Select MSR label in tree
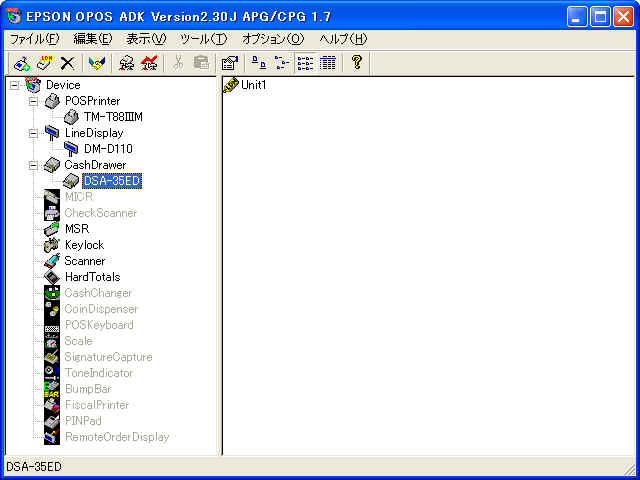The image size is (640, 480). pyautogui.click(x=77, y=229)
